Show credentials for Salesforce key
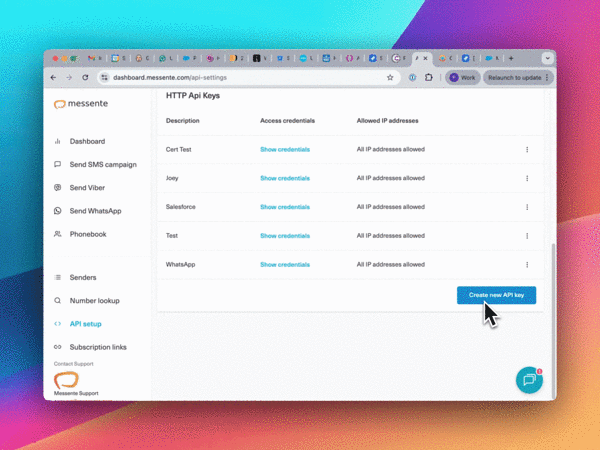Image resolution: width=600 pixels, height=450 pixels. pos(285,207)
